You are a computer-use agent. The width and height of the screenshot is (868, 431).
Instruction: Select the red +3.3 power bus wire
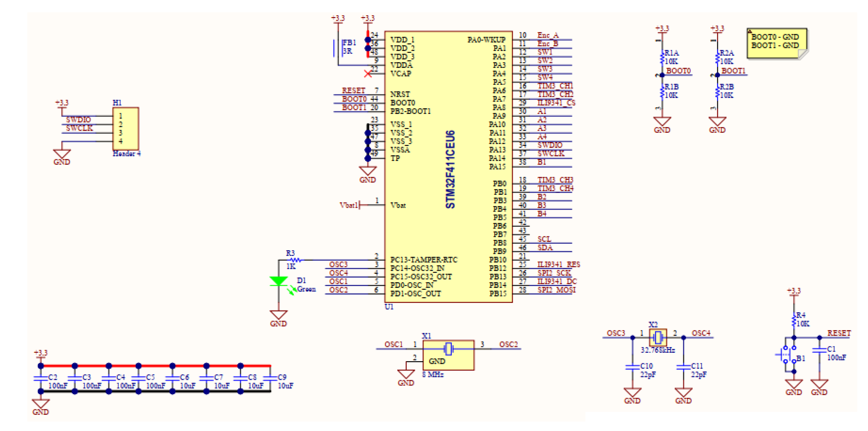155,365
